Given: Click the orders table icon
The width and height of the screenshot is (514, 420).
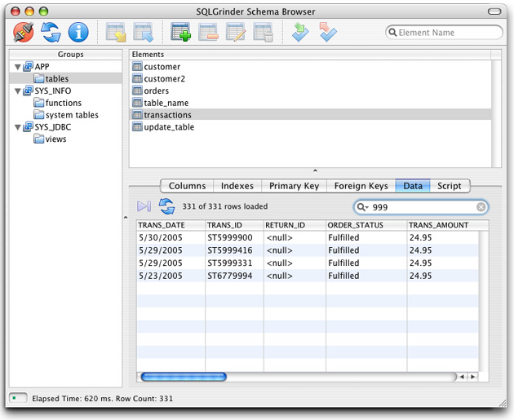Looking at the screenshot, I should tap(137, 91).
